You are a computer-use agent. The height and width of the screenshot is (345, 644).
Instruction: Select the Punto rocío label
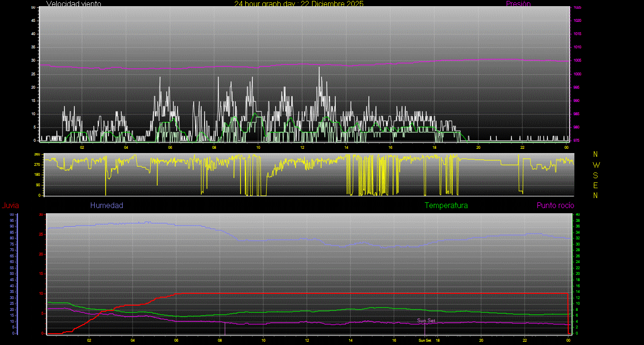[x=555, y=205]
